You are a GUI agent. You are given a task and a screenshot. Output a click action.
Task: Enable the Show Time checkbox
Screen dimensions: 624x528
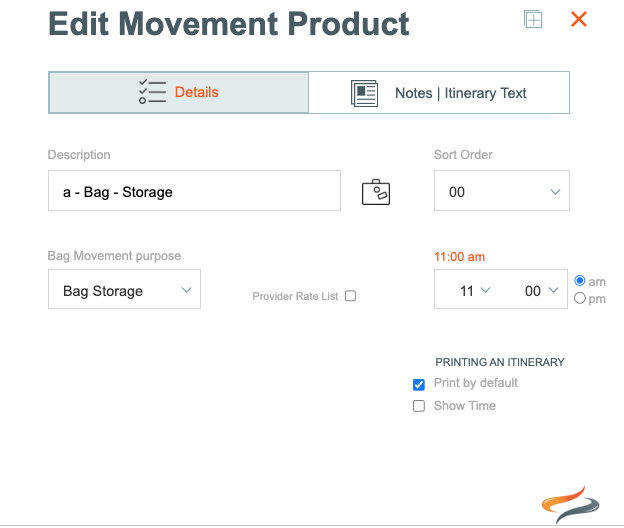click(419, 406)
